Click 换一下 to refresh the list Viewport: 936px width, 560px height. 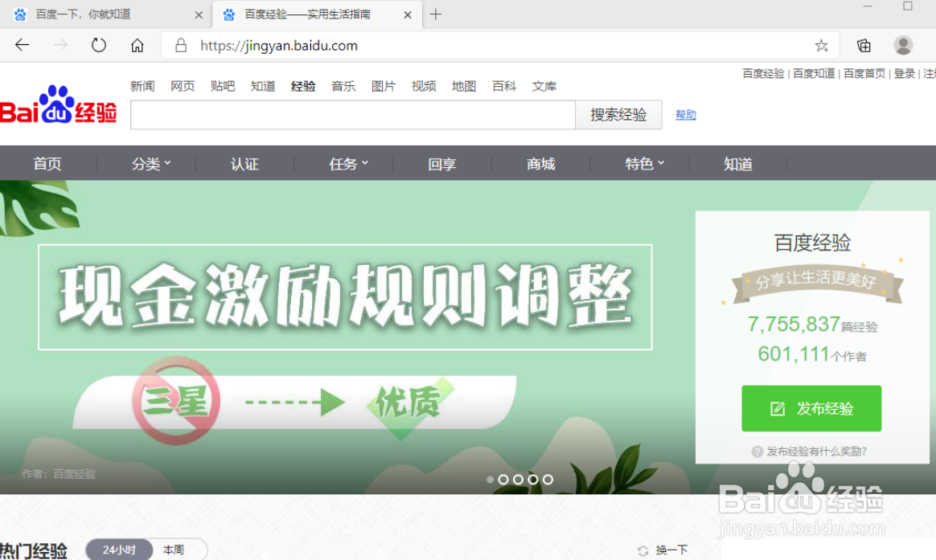pyautogui.click(x=671, y=550)
